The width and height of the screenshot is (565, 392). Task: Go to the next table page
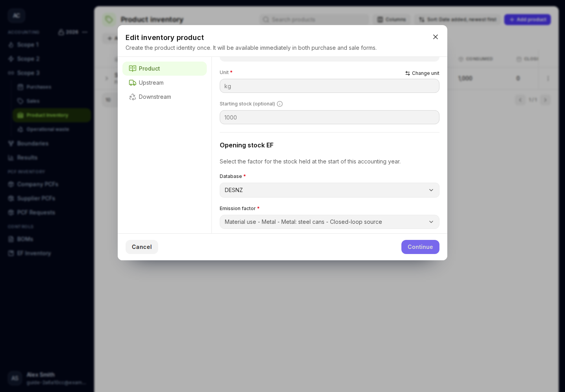click(545, 100)
